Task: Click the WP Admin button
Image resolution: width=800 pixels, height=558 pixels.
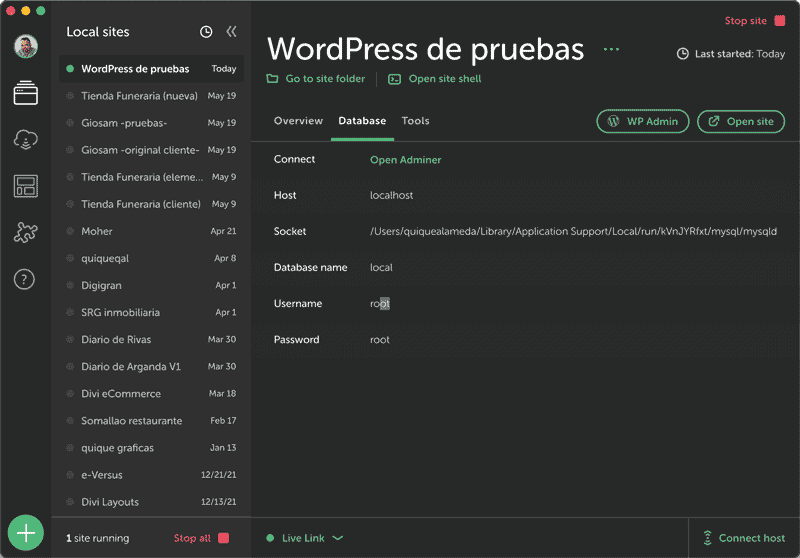Action: pos(643,121)
